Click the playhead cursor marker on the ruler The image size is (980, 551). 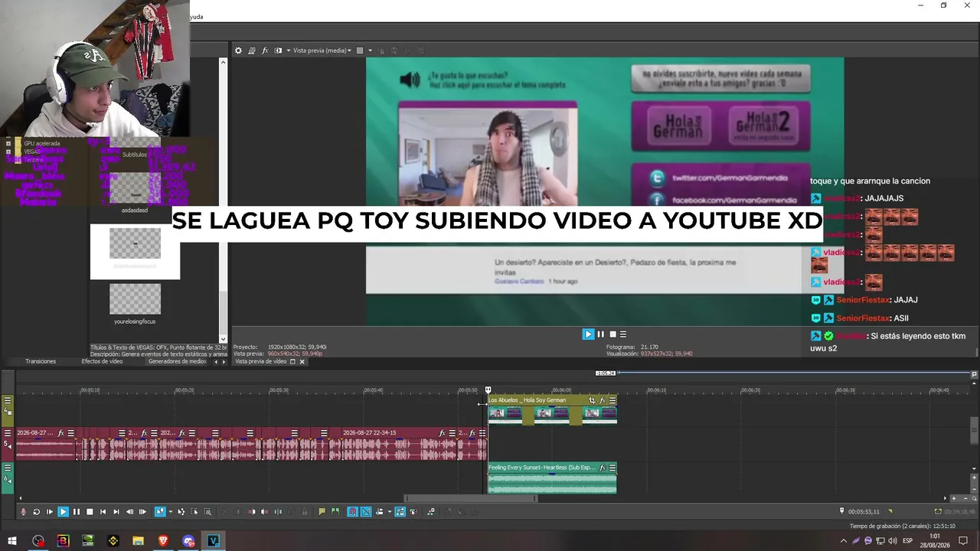pyautogui.click(x=488, y=390)
